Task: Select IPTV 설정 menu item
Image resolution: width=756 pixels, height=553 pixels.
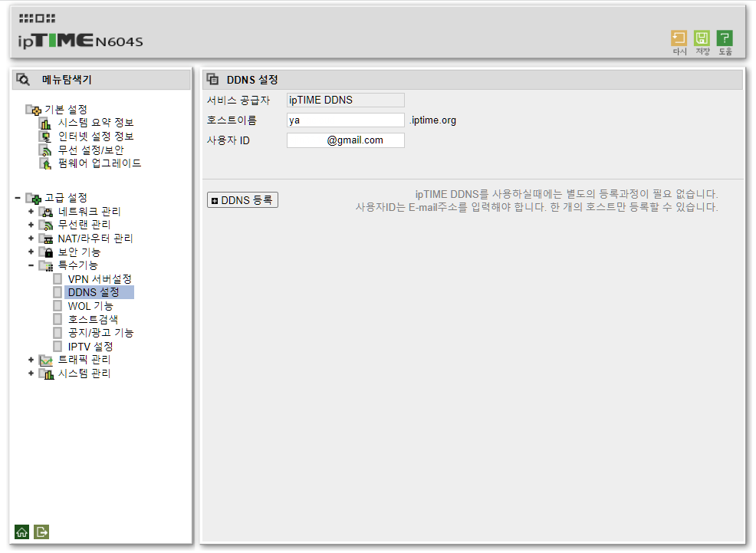Action: pos(90,346)
